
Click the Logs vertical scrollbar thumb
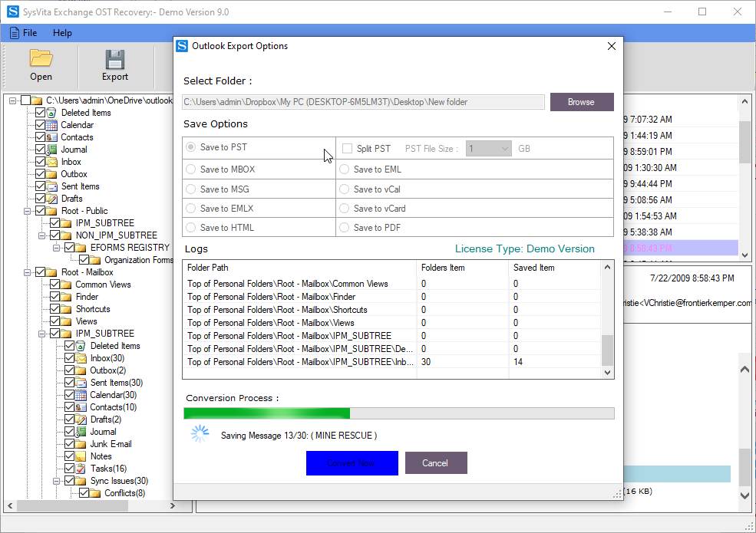608,350
